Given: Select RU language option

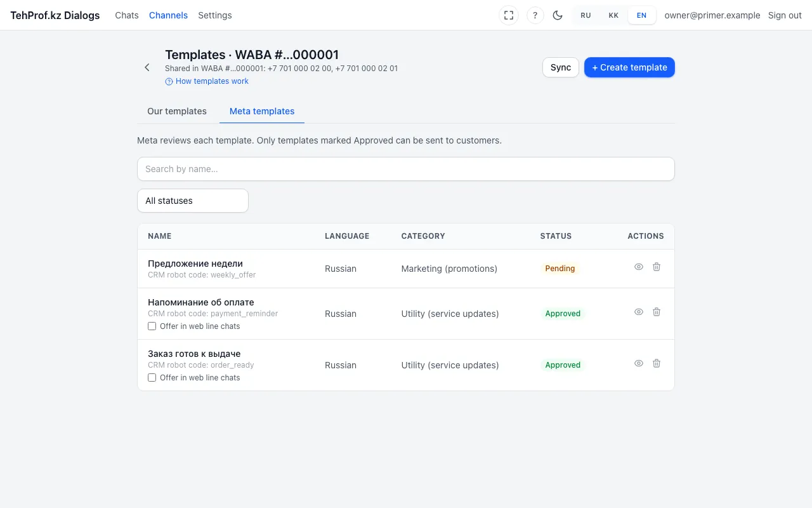Looking at the screenshot, I should pyautogui.click(x=586, y=15).
